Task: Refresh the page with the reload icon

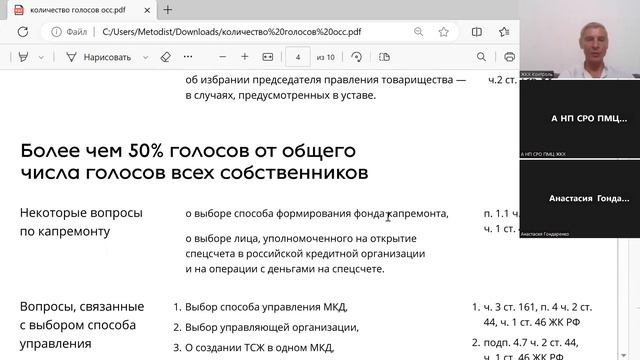Action: [x=23, y=32]
